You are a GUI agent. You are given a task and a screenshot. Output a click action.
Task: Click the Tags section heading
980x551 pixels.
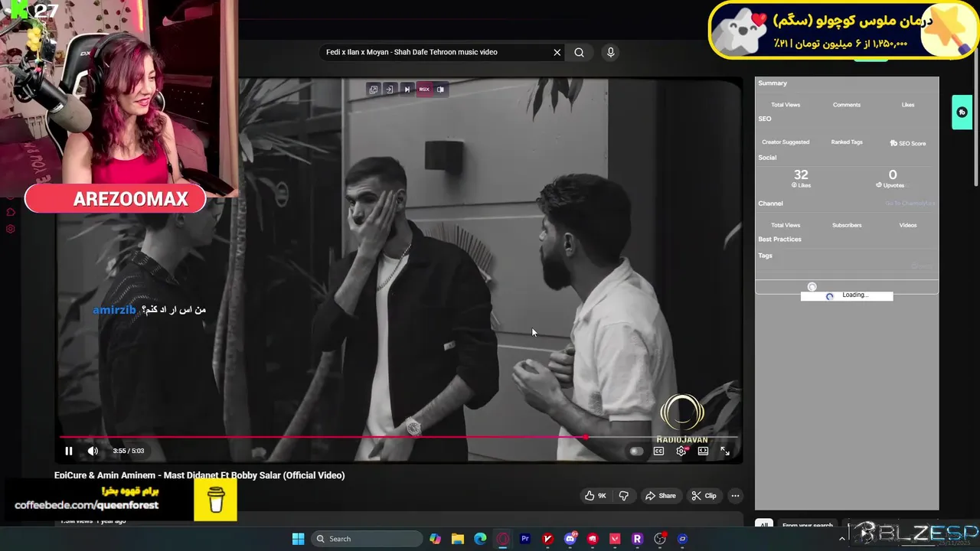[765, 256]
